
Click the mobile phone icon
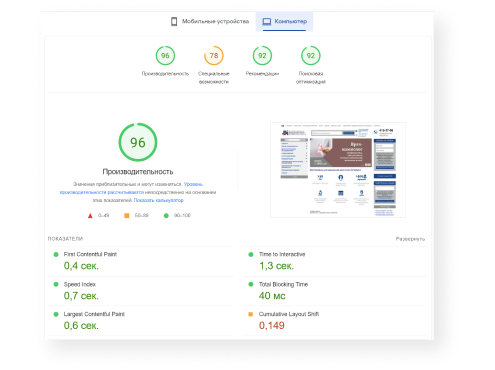[x=174, y=22]
